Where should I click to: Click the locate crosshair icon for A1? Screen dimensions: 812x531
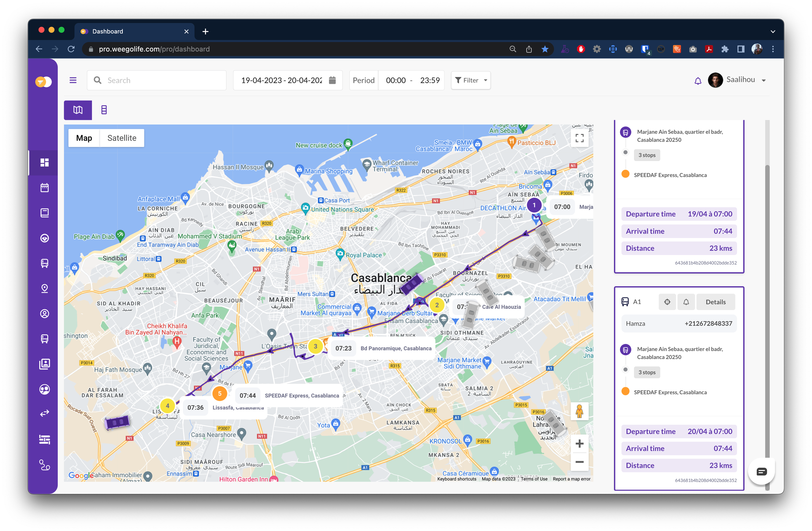pyautogui.click(x=667, y=302)
